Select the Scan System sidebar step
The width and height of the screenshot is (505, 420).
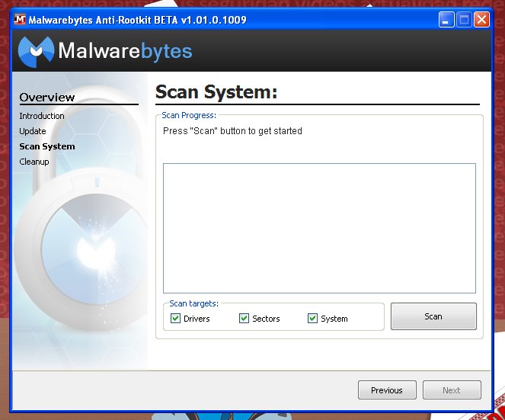[47, 146]
